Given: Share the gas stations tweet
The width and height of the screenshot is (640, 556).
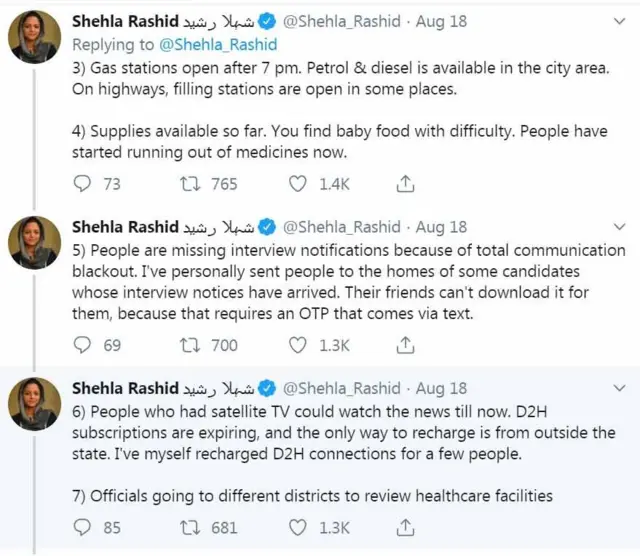Looking at the screenshot, I should [405, 184].
